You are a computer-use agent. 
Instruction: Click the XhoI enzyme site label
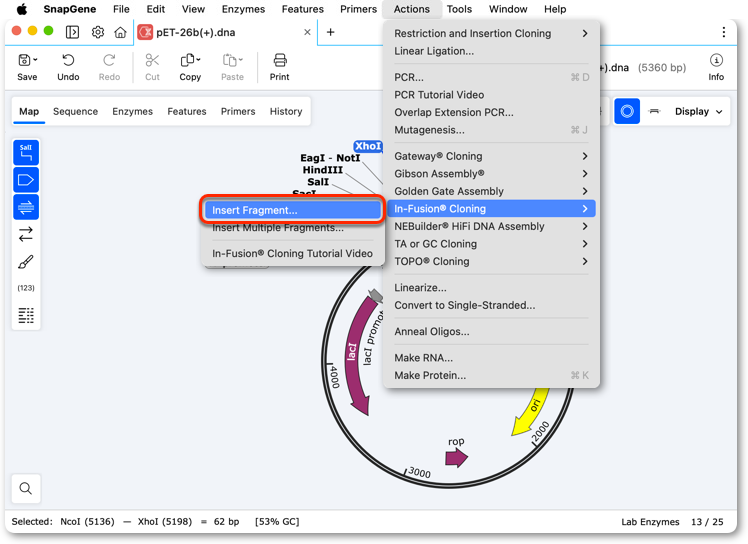[368, 146]
